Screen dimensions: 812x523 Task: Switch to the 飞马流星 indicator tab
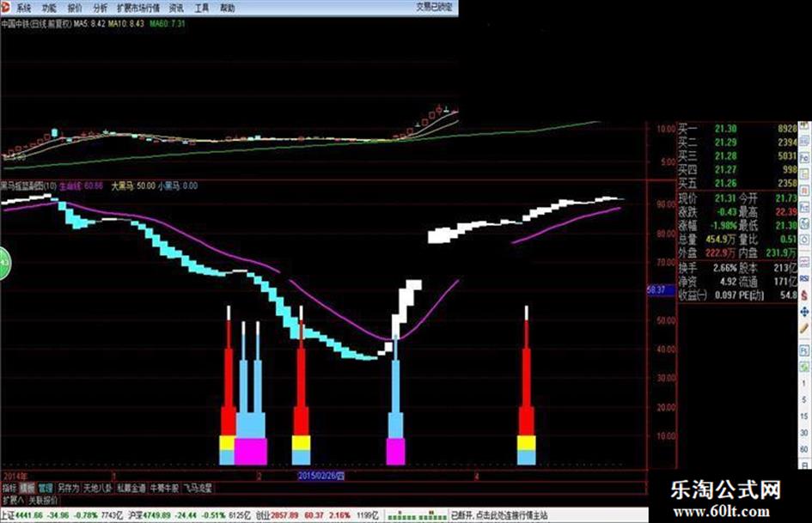point(198,488)
